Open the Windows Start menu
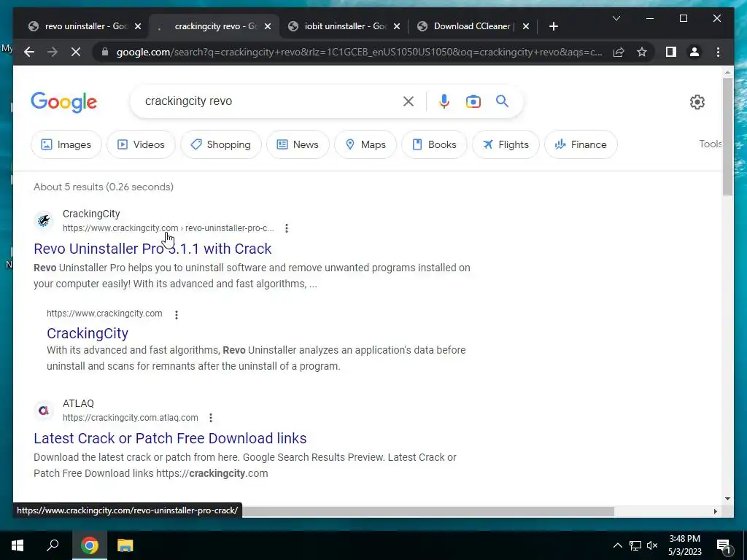Image resolution: width=747 pixels, height=560 pixels. pos(18,545)
